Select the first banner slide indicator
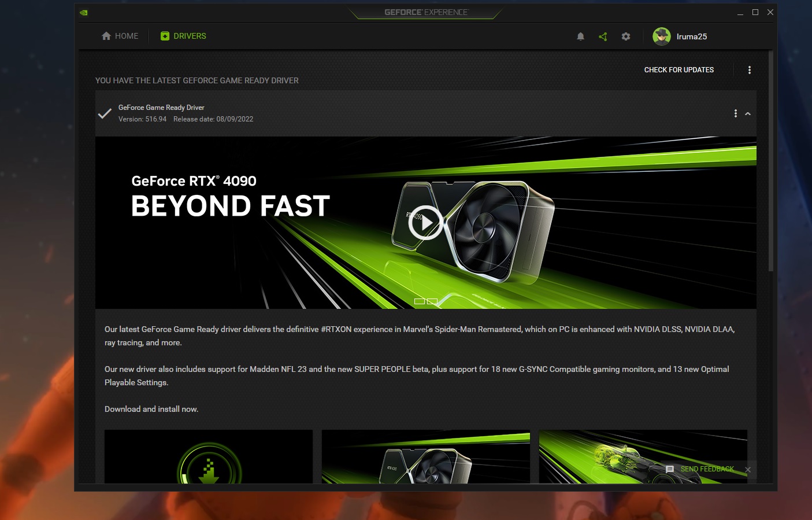Viewport: 812px width, 520px height. pos(420,301)
